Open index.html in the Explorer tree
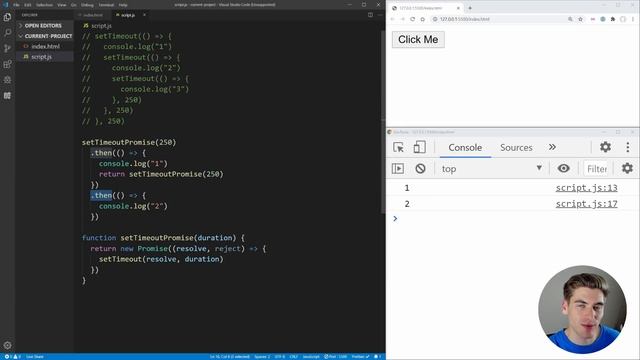 point(45,47)
